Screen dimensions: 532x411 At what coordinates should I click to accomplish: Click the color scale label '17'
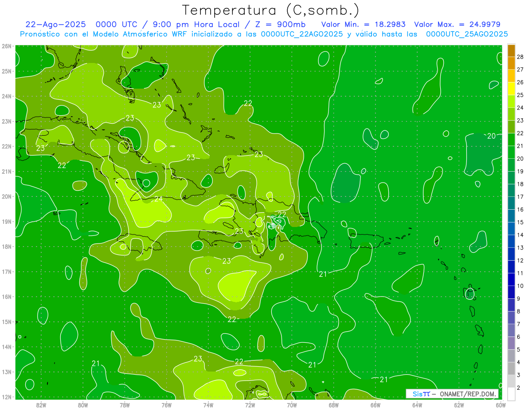tap(520, 197)
